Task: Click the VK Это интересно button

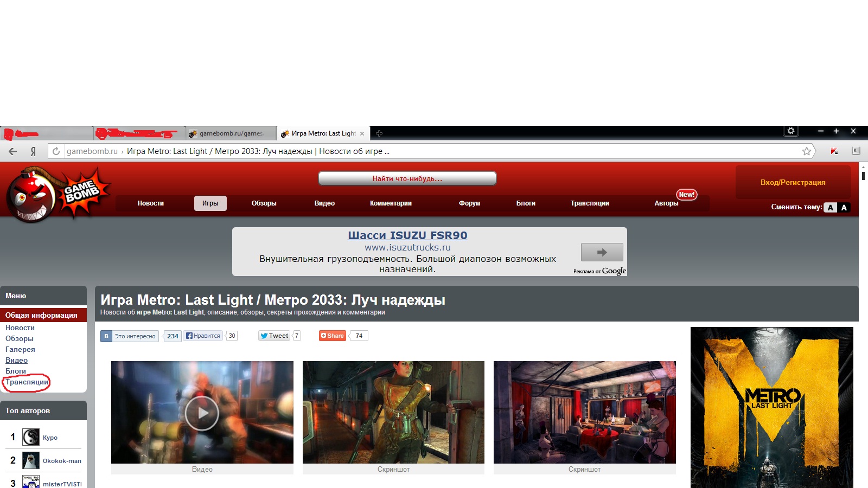Action: (x=130, y=336)
